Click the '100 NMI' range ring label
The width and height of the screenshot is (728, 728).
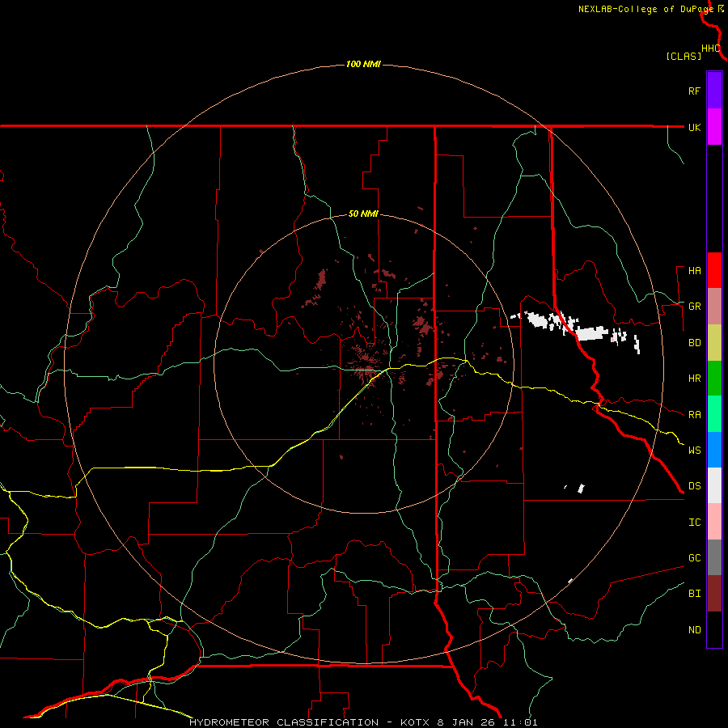coord(363,64)
